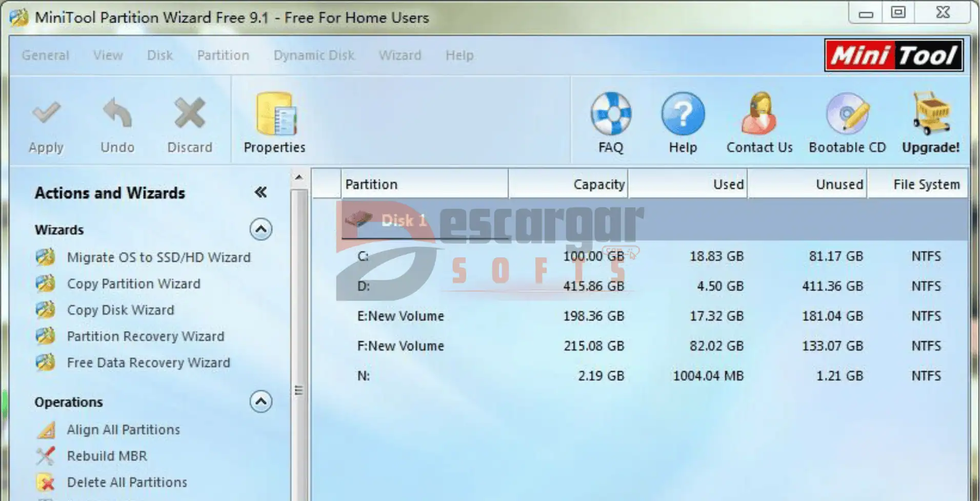Collapse the Operations section
This screenshot has width=980, height=501.
pos(261,401)
